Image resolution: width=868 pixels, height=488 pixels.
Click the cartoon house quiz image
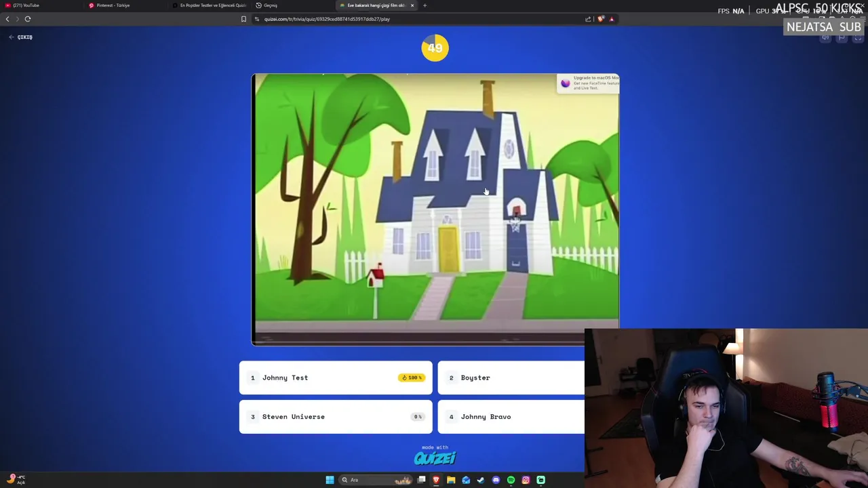pyautogui.click(x=435, y=209)
